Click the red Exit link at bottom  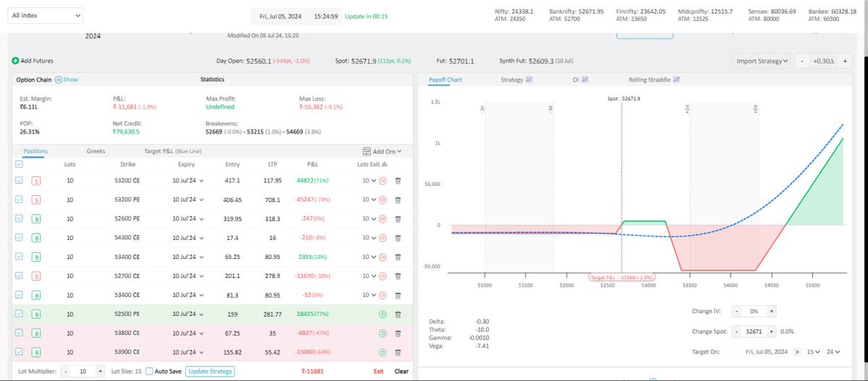378,371
